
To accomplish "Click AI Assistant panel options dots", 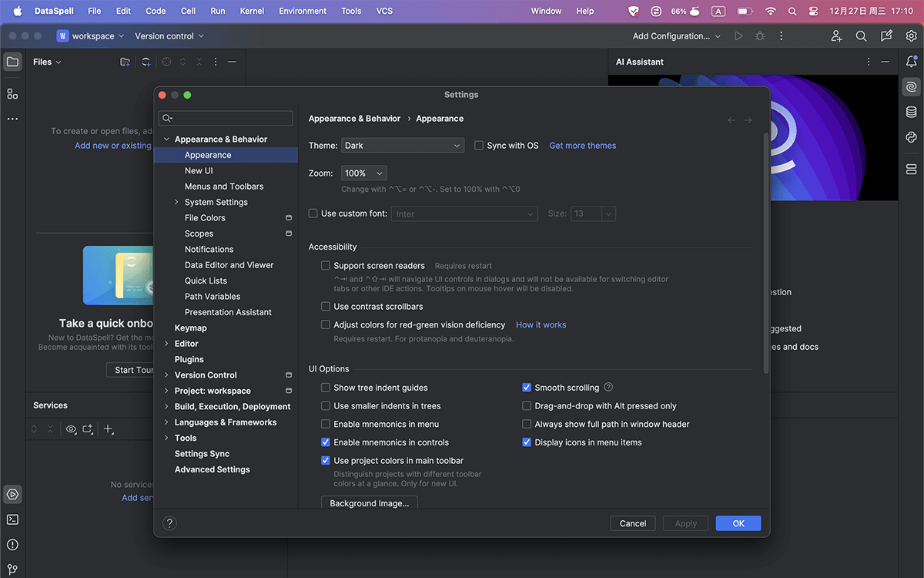I will (869, 62).
